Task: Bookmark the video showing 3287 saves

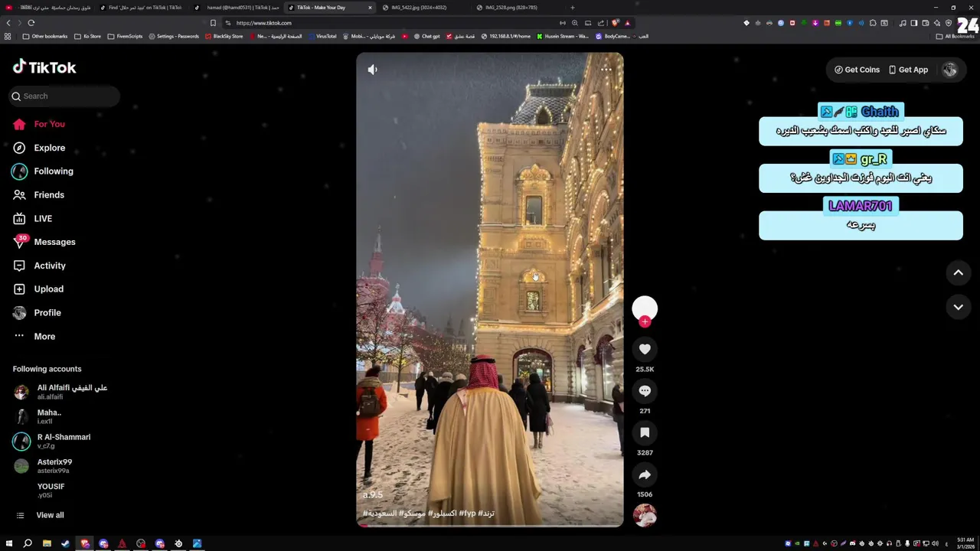Action: tap(645, 433)
